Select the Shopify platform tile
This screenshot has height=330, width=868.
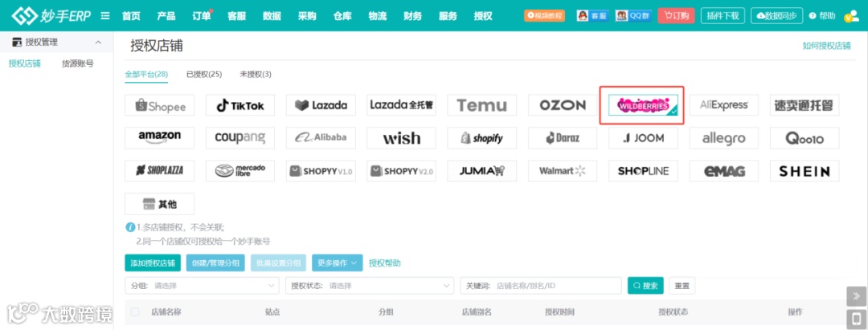click(482, 137)
